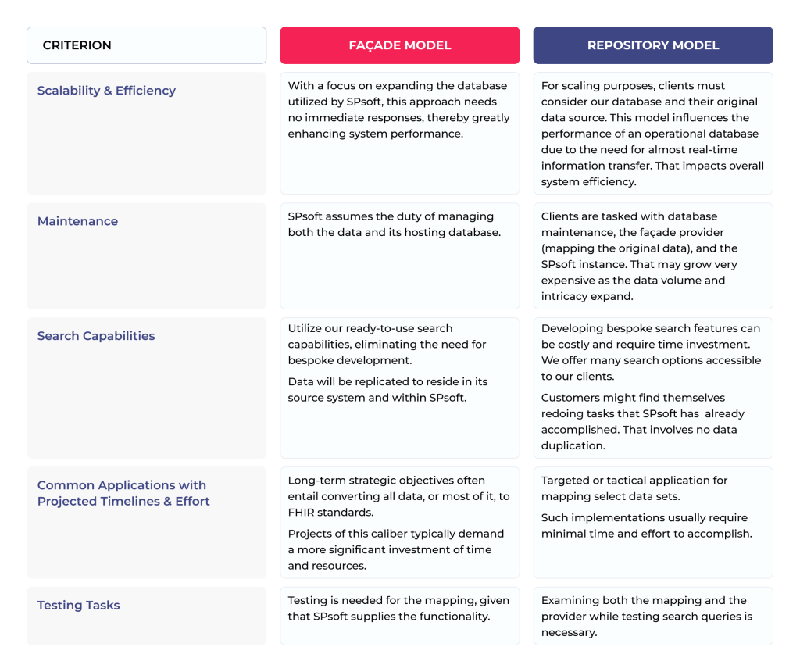Select the Search Capabilities row label

96,336
